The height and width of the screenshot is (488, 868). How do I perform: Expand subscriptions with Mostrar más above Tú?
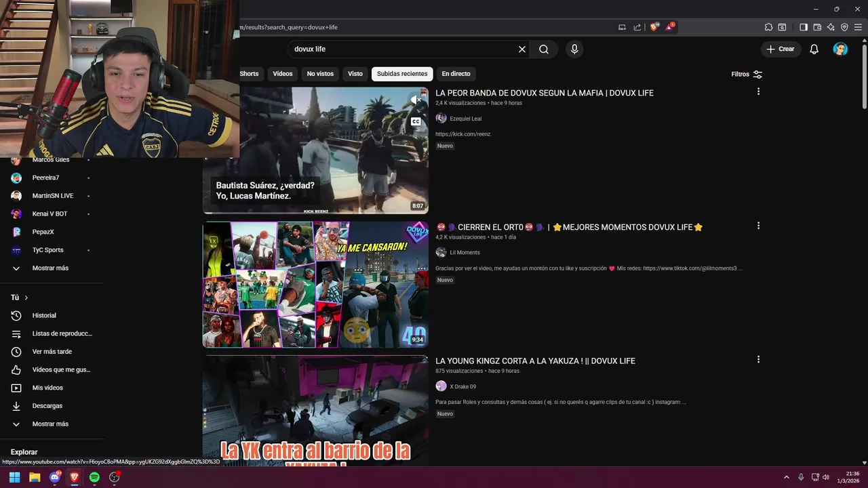pos(52,268)
